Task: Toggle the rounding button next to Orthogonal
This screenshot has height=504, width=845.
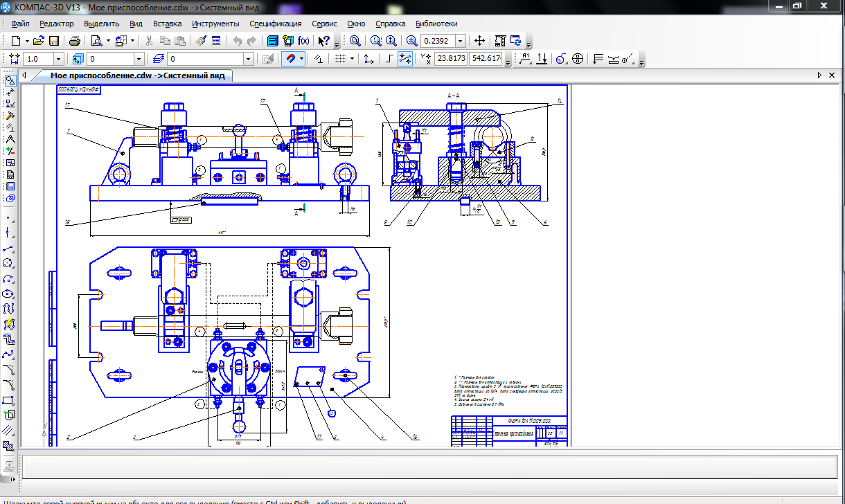Action: 406,59
